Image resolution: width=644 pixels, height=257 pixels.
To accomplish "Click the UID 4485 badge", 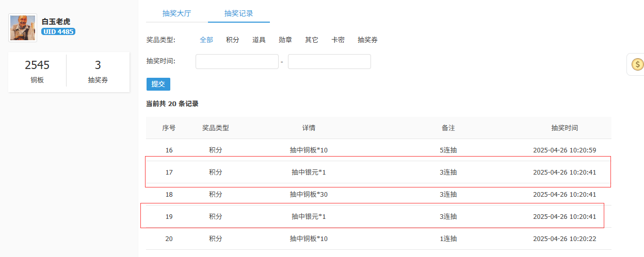I will (x=58, y=32).
